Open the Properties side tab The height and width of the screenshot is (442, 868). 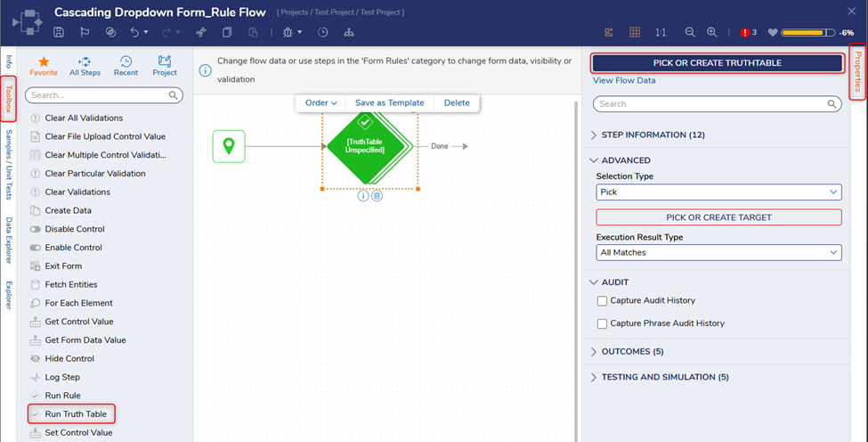[858, 71]
